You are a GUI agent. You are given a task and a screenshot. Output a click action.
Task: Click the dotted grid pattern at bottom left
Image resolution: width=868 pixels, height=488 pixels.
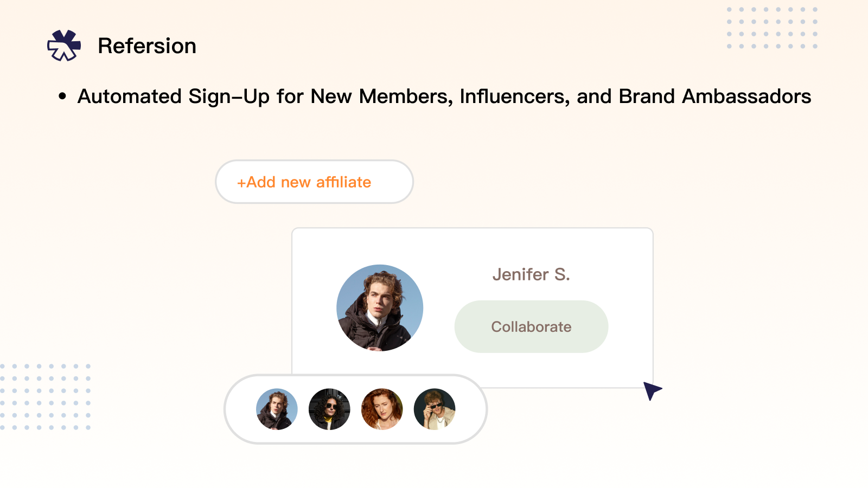coord(46,397)
